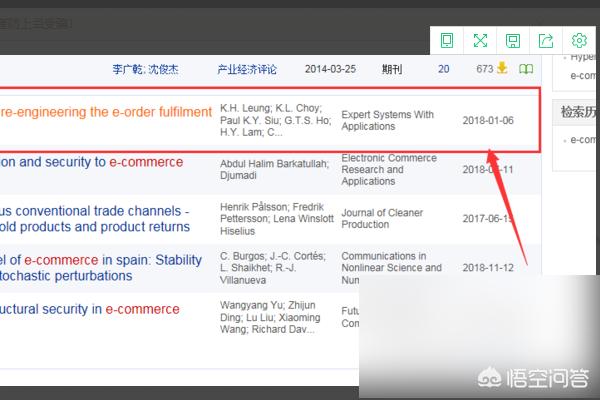
Task: Open author link 李广乾; 沈俊杰
Action: pos(145,69)
